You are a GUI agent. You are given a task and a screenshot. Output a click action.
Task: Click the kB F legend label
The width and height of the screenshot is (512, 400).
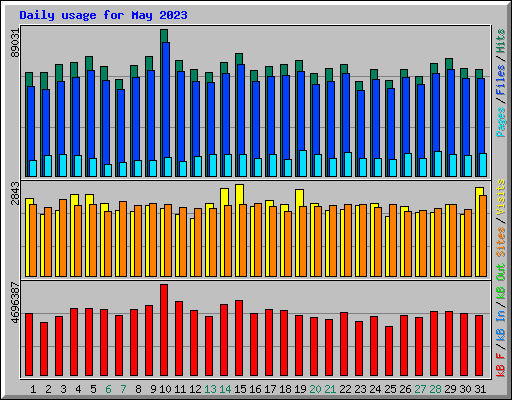click(500, 364)
